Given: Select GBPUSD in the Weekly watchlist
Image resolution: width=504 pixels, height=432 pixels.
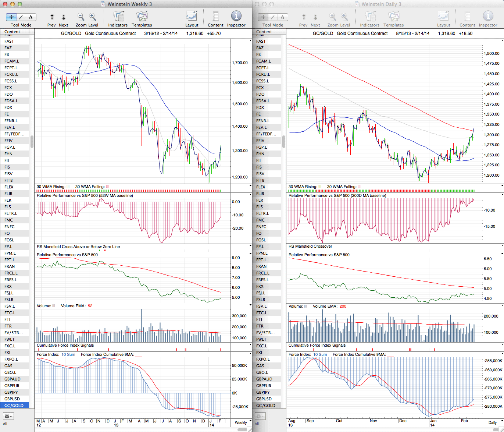Looking at the screenshot, I should (12, 399).
